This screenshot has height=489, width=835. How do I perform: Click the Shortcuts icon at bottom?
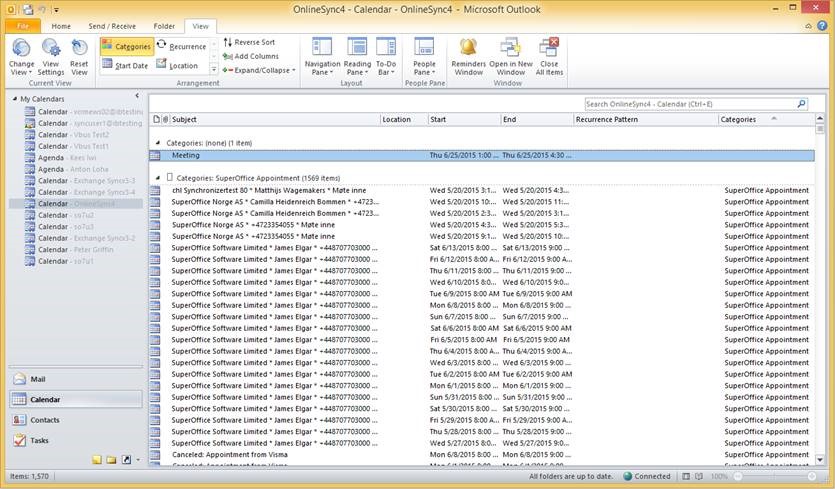(126, 460)
